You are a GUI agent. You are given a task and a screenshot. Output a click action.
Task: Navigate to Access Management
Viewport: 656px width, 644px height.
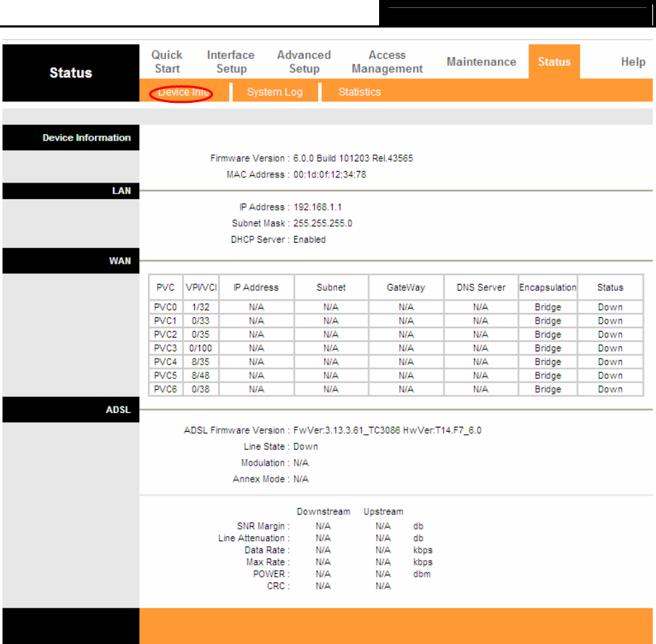[x=386, y=62]
